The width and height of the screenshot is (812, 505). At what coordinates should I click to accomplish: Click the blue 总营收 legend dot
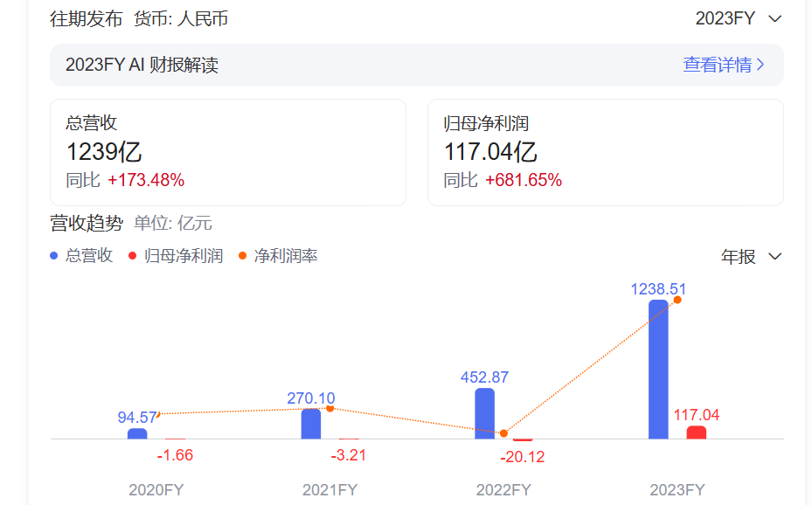point(54,256)
